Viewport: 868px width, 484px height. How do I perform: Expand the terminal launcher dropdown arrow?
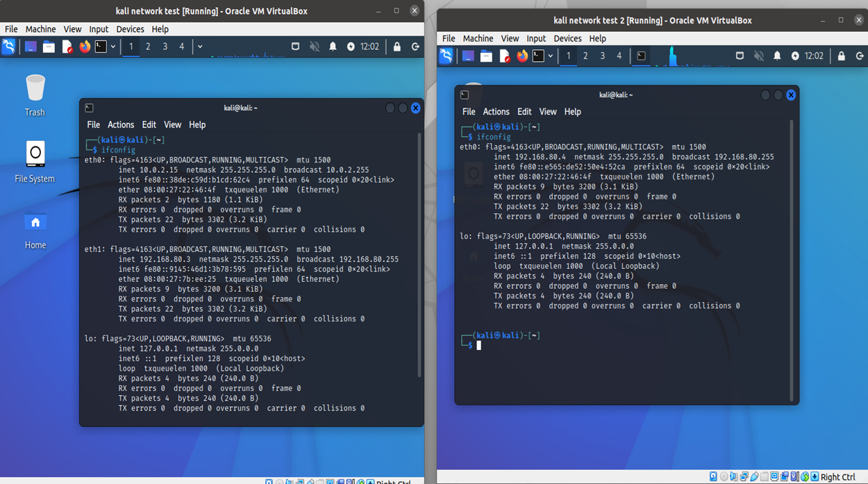[x=112, y=47]
